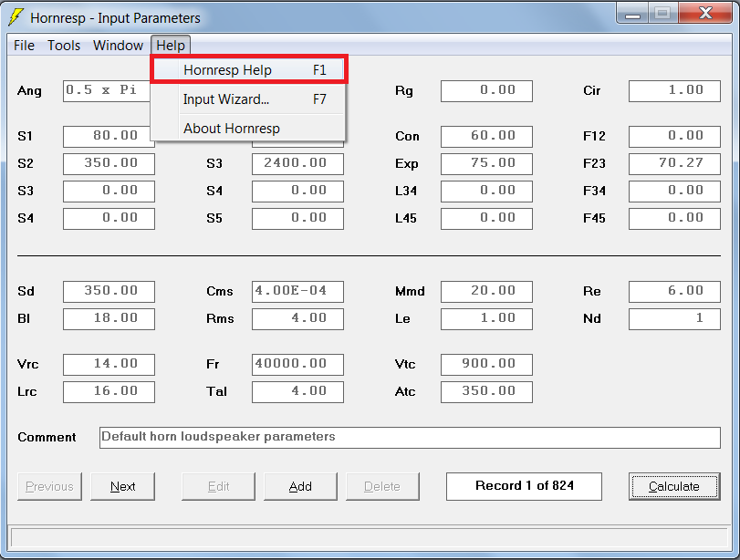Screen dimensions: 740x560
Task: Select the S1 field with 80.00
Action: [x=109, y=136]
